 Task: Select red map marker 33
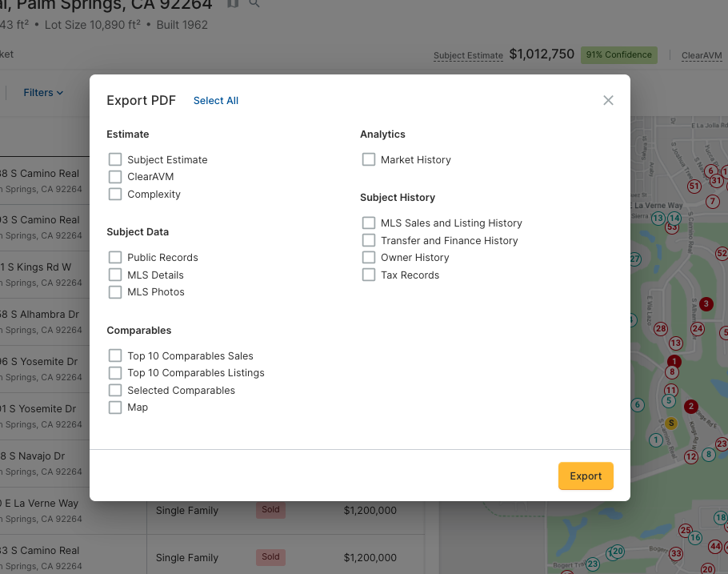pyautogui.click(x=676, y=553)
